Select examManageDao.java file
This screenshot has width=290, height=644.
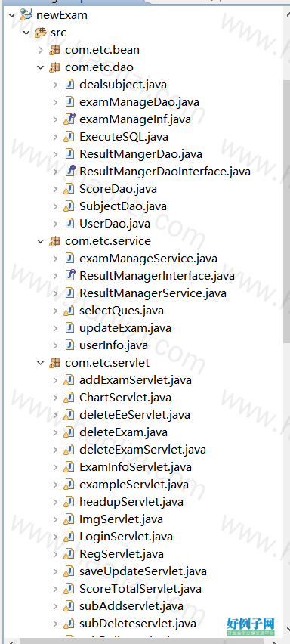point(140,102)
